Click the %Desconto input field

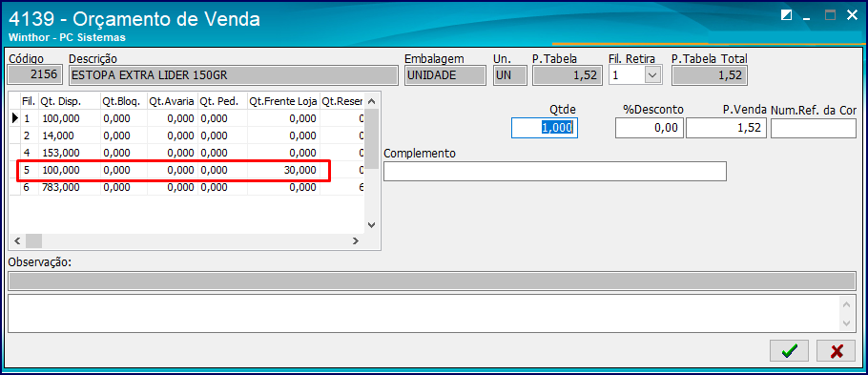click(x=650, y=128)
